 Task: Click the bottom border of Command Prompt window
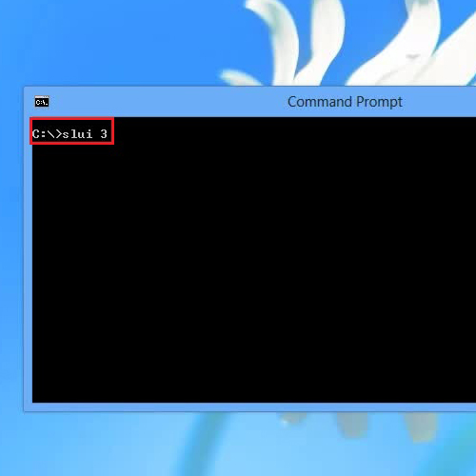pos(254,407)
